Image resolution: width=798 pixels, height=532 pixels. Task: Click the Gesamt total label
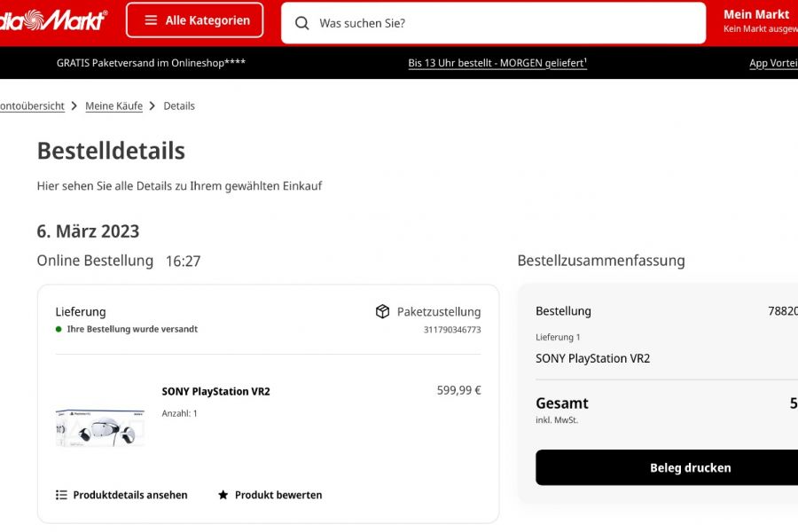tap(562, 403)
